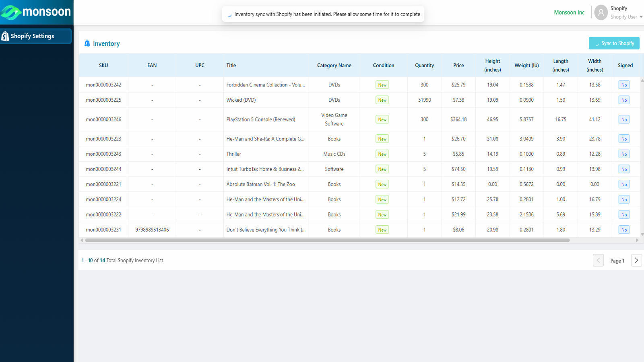
Task: Open the Shopify User dropdown
Action: [x=624, y=17]
